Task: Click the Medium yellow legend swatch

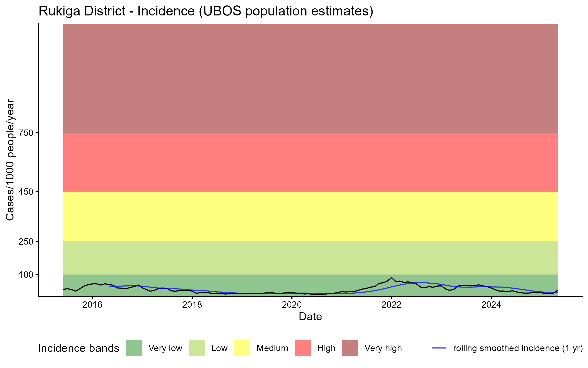Action: pyautogui.click(x=242, y=348)
